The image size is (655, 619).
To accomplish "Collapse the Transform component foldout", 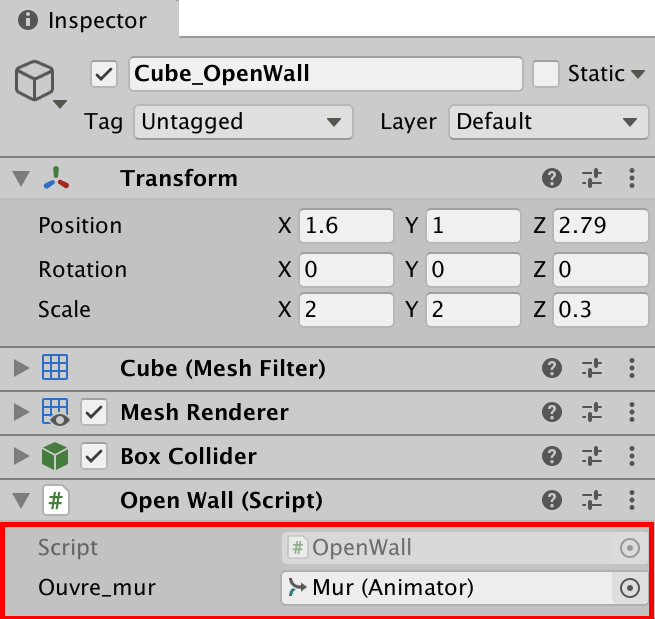I will [21, 179].
